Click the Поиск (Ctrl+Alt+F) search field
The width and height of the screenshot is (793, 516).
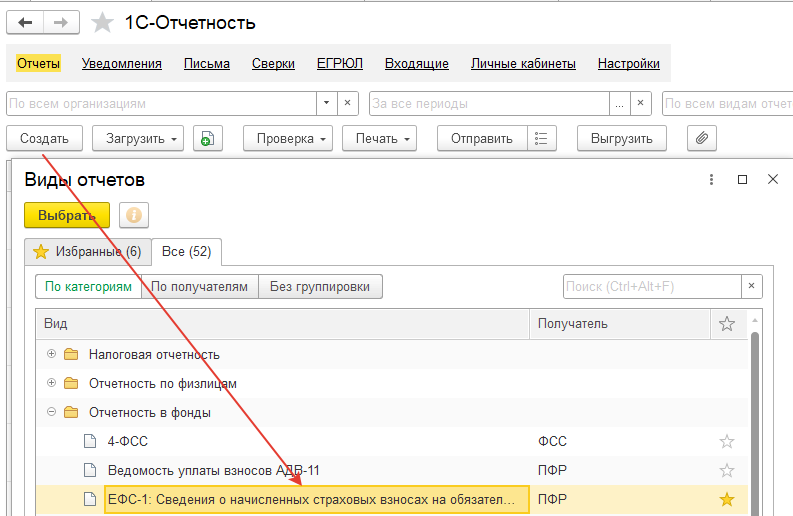652,286
